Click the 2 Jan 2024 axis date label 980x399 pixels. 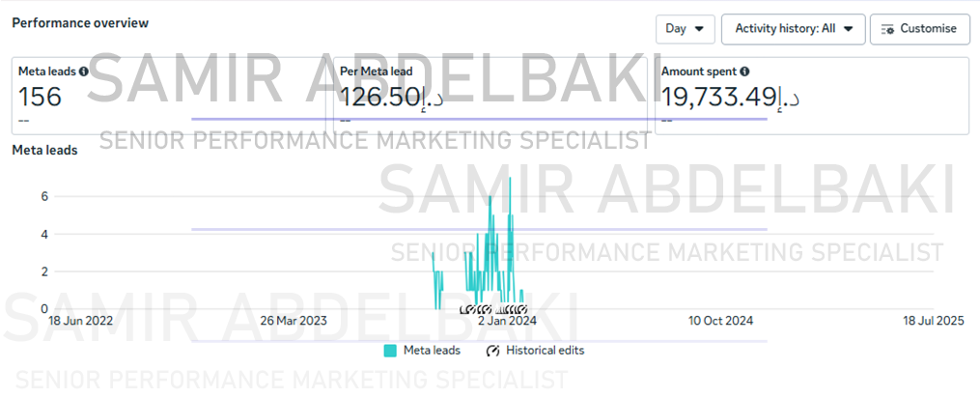coord(507,322)
